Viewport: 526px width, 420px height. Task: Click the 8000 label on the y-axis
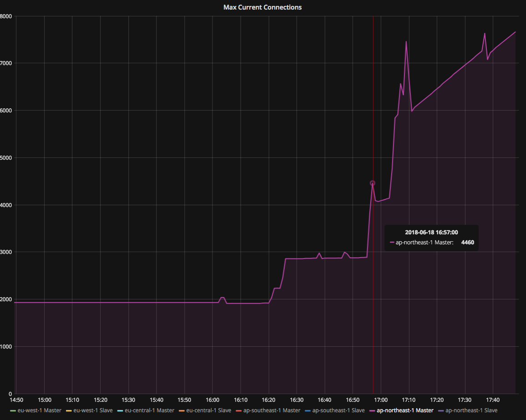tap(6, 16)
